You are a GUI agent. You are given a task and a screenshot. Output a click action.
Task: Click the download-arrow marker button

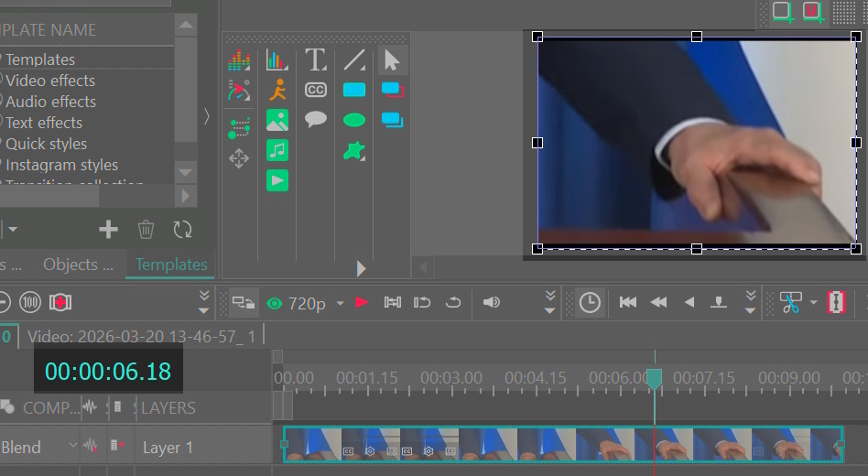719,302
